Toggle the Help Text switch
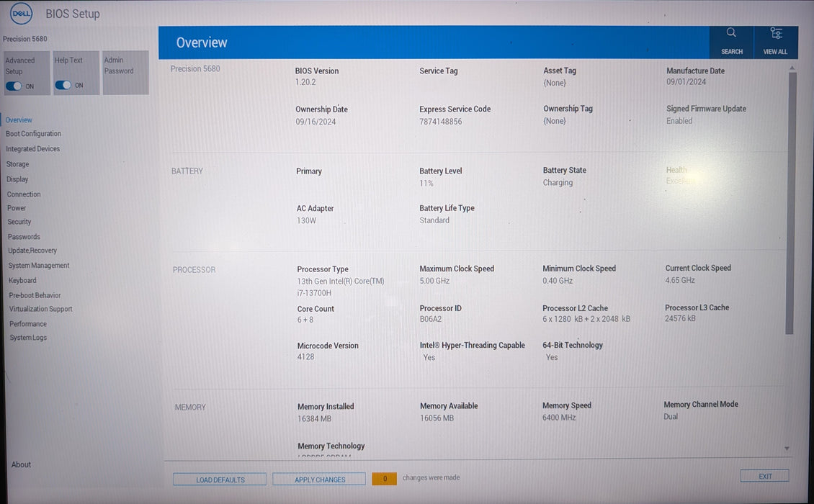 click(x=63, y=85)
